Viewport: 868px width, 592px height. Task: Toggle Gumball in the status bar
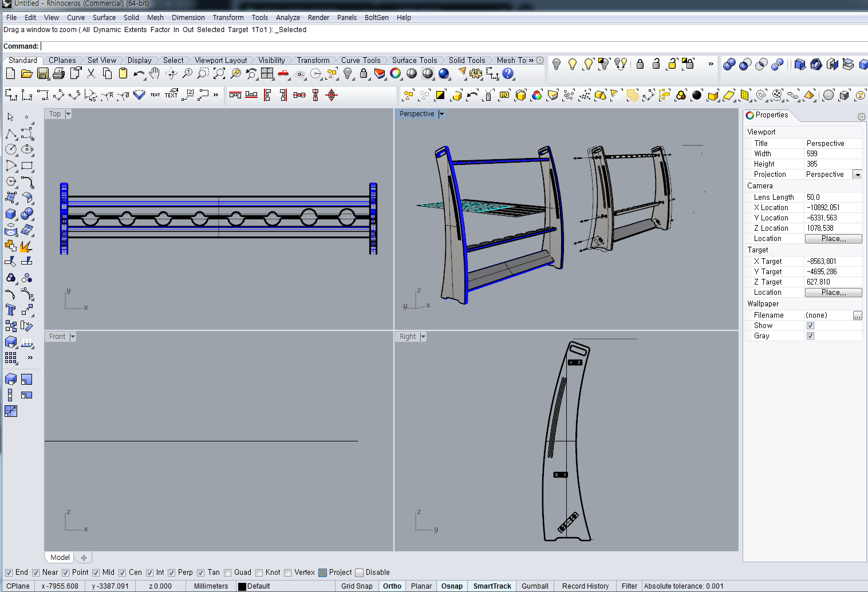tap(535, 586)
